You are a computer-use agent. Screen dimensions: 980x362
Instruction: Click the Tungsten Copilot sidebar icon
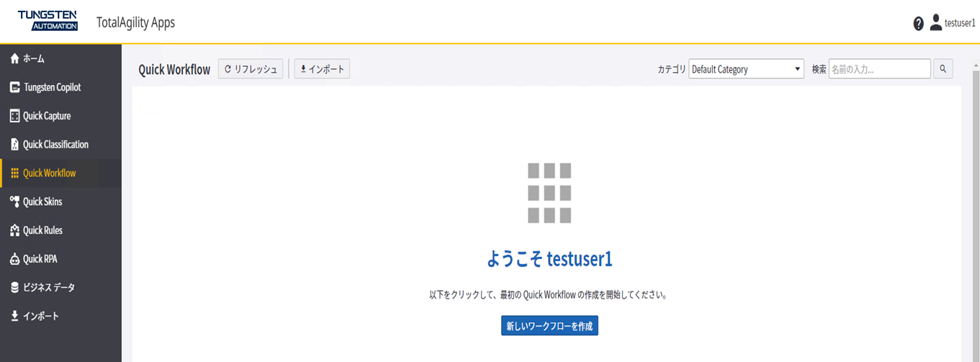(14, 87)
